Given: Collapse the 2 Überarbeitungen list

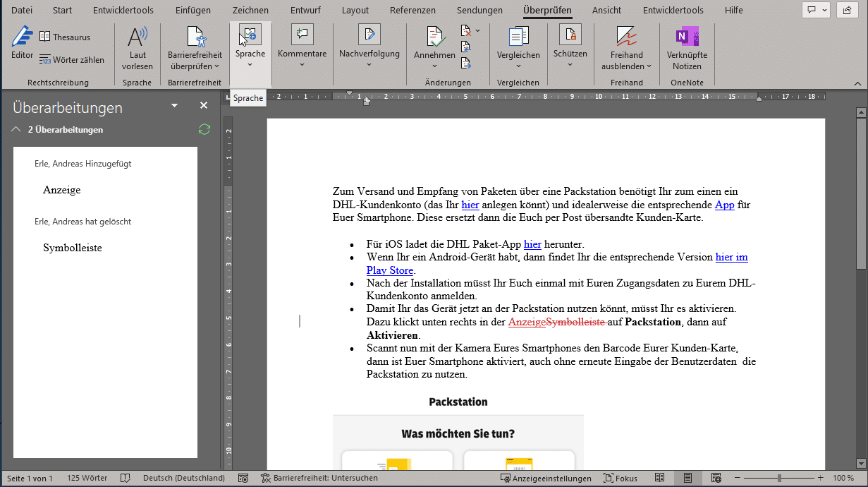Looking at the screenshot, I should [x=16, y=130].
